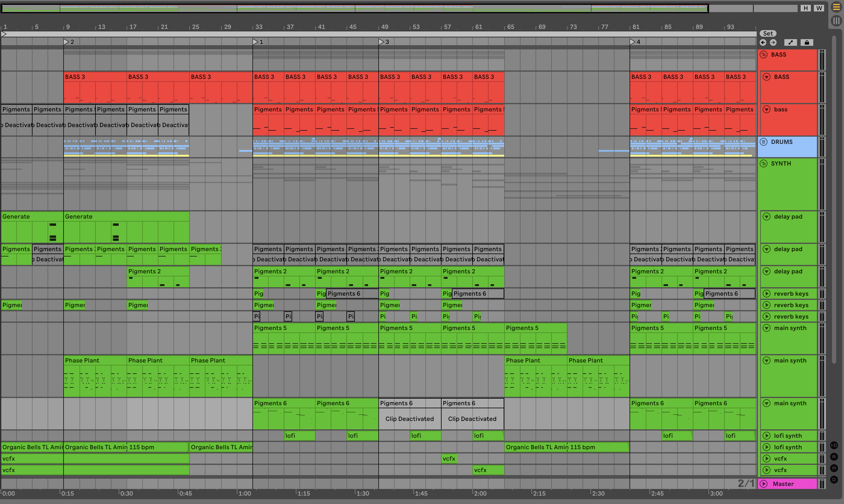Jump to next locator arrow
This screenshot has height=504, width=844.
tap(773, 42)
